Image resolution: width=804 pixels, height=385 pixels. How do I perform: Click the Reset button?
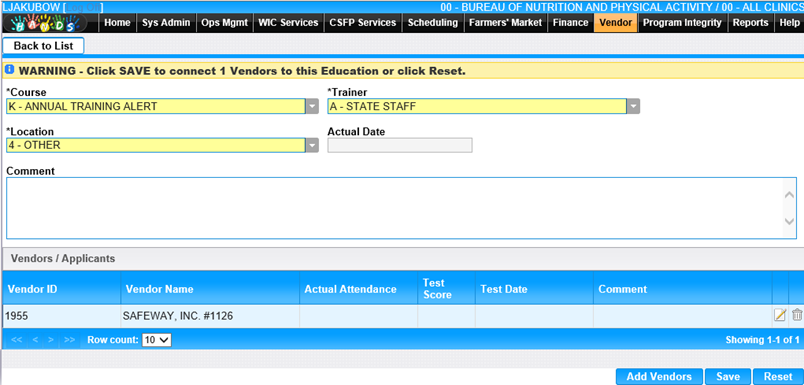[778, 376]
